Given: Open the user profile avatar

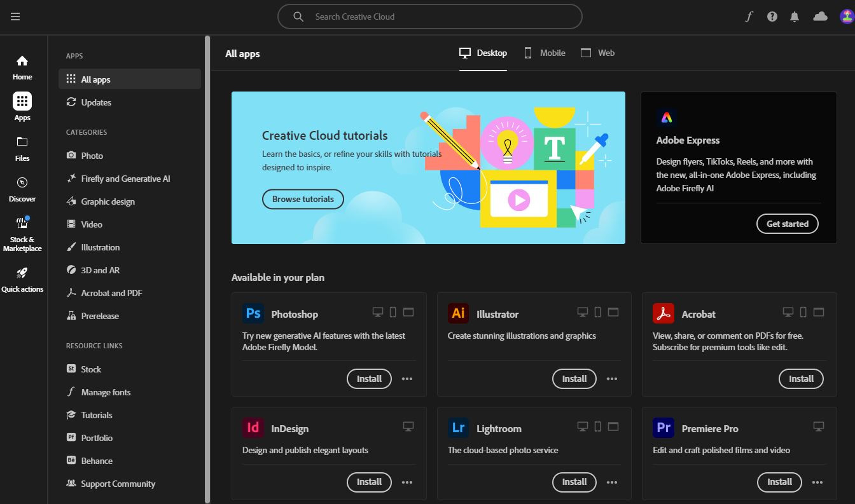Looking at the screenshot, I should pyautogui.click(x=845, y=17).
